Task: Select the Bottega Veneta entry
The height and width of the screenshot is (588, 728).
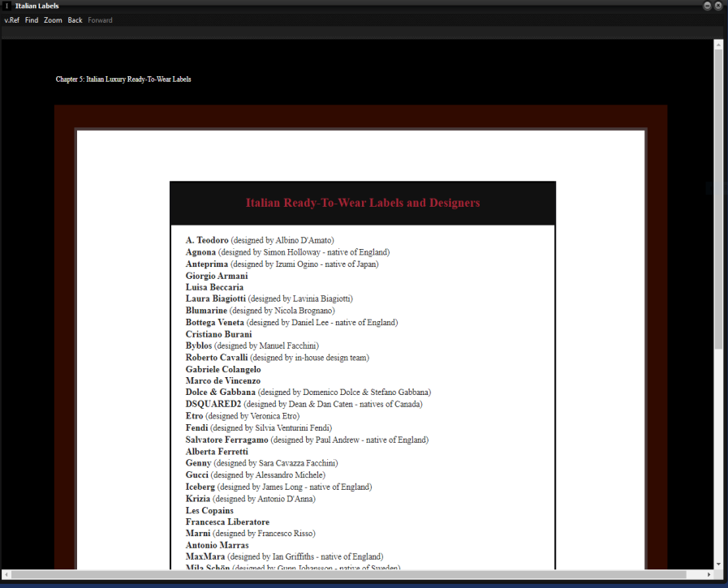Action: point(291,323)
